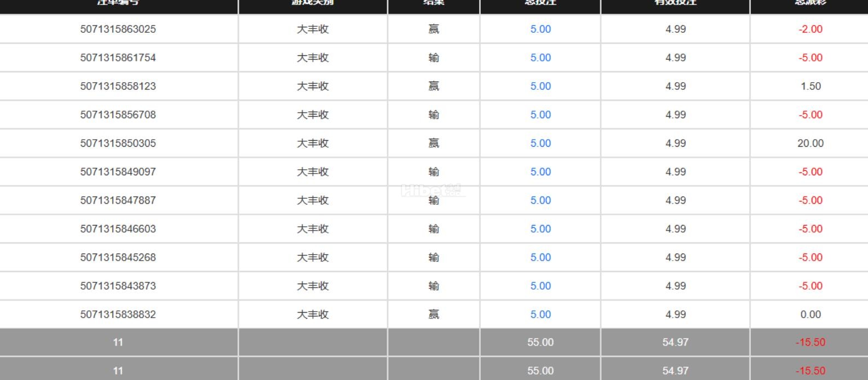The width and height of the screenshot is (868, 380).
Task: Open 5.00 total bet link for 5071315861754
Action: [x=540, y=57]
